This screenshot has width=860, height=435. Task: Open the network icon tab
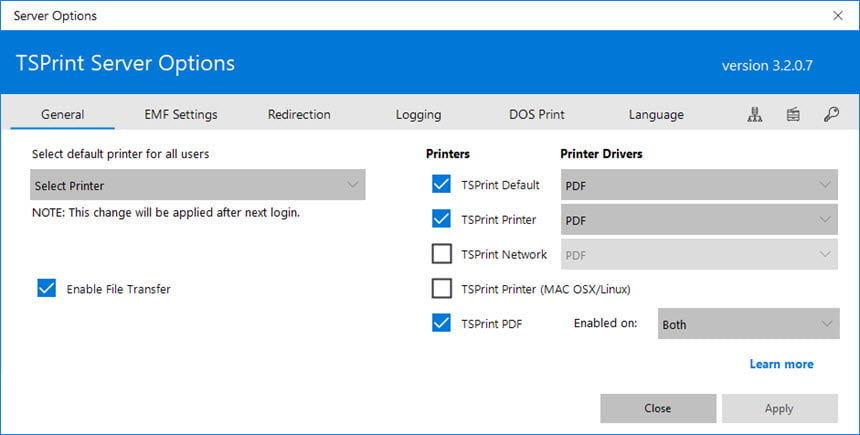point(755,114)
